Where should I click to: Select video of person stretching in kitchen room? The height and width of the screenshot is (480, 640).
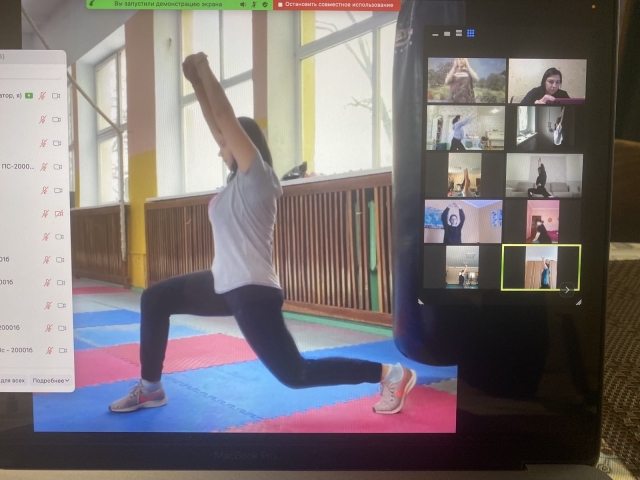click(465, 128)
